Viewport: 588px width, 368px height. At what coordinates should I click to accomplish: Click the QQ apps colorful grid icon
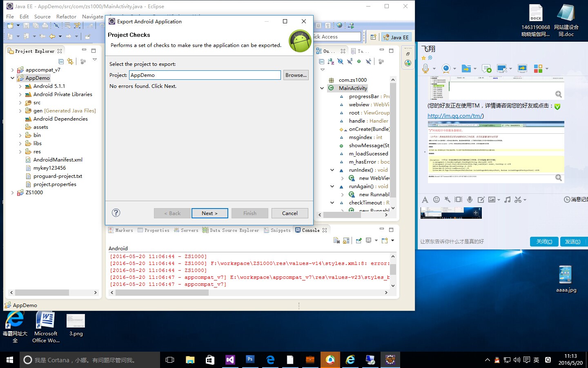click(x=538, y=68)
